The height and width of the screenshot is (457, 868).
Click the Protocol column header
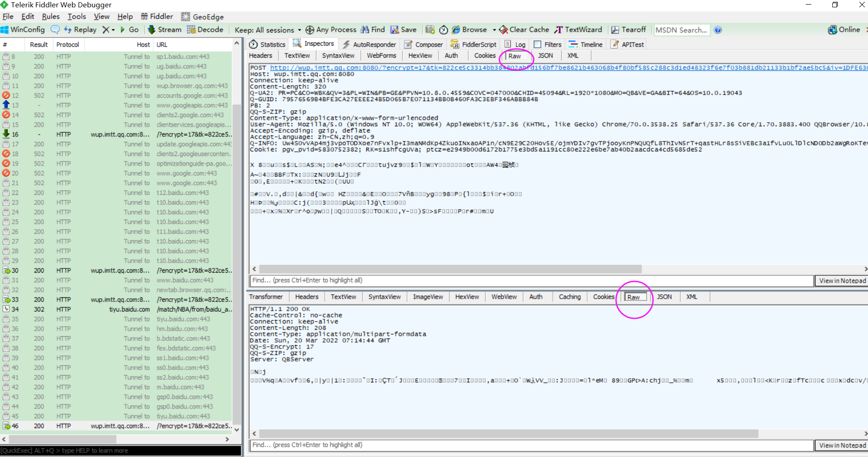click(68, 44)
